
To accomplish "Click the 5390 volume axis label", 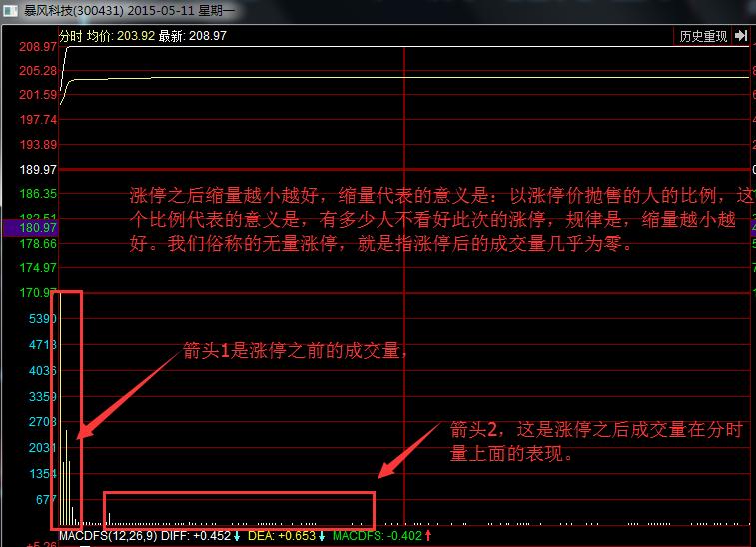I will pos(42,319).
